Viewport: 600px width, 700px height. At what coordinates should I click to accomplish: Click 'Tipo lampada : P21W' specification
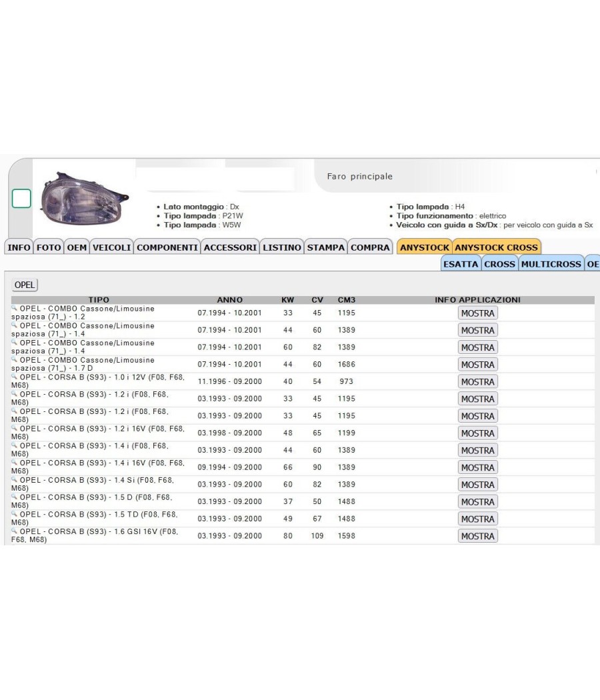[x=203, y=216]
